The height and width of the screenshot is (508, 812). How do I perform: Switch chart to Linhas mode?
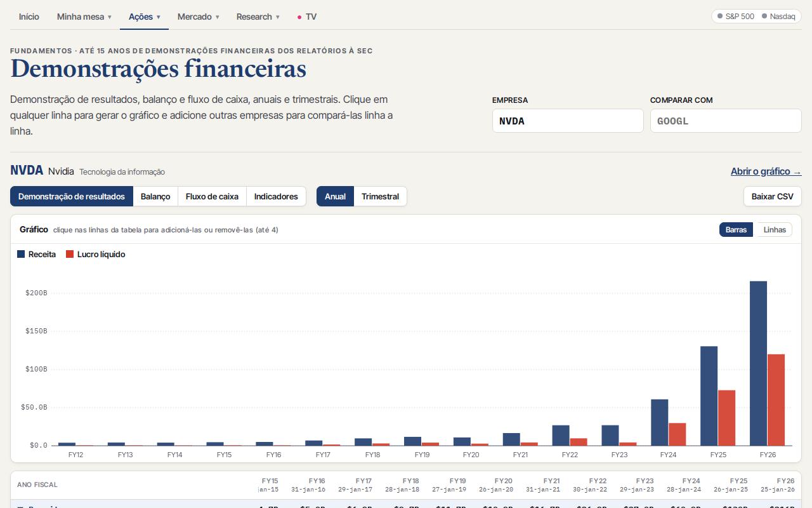click(775, 230)
